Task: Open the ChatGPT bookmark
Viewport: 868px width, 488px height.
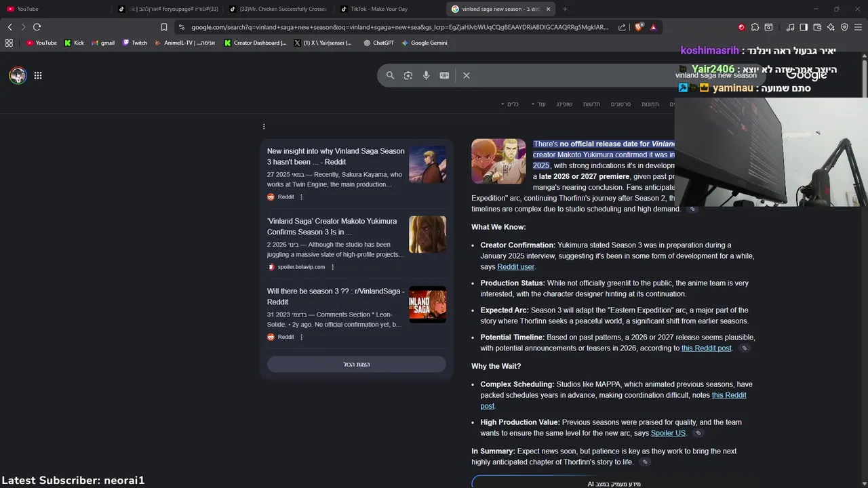Action: click(378, 43)
